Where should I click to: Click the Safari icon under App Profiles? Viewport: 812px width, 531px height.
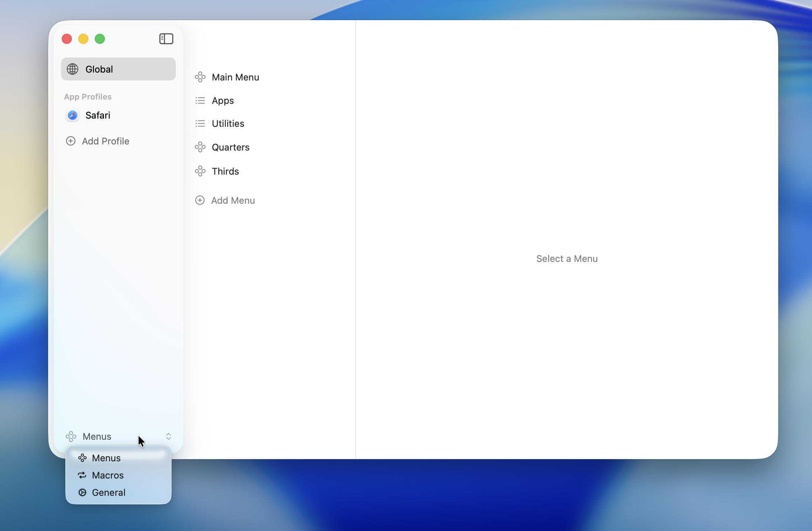[x=73, y=115]
